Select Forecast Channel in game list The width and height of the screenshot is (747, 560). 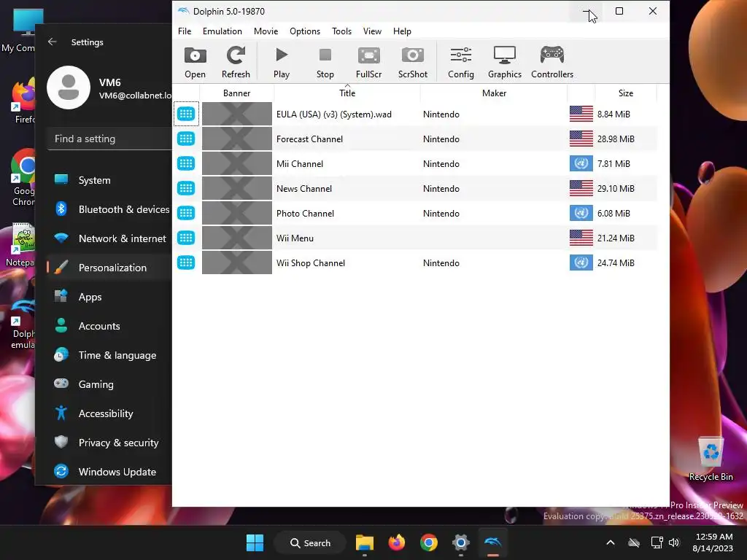(x=415, y=139)
